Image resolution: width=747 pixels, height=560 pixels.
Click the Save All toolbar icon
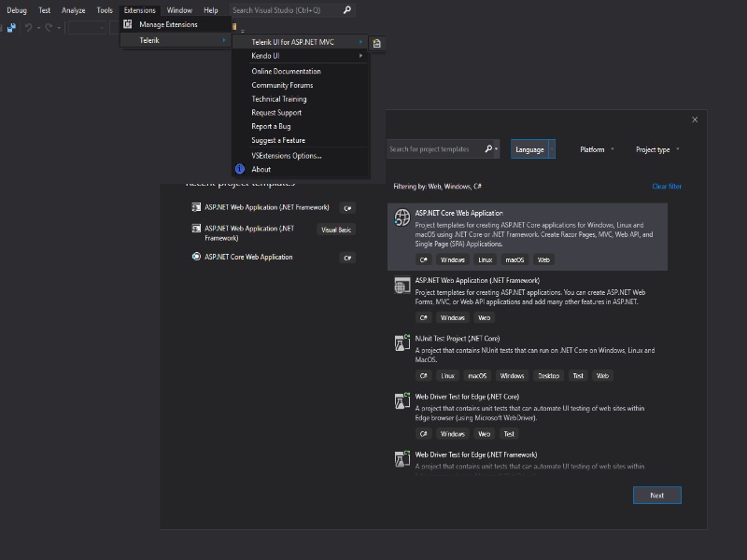tap(11, 28)
